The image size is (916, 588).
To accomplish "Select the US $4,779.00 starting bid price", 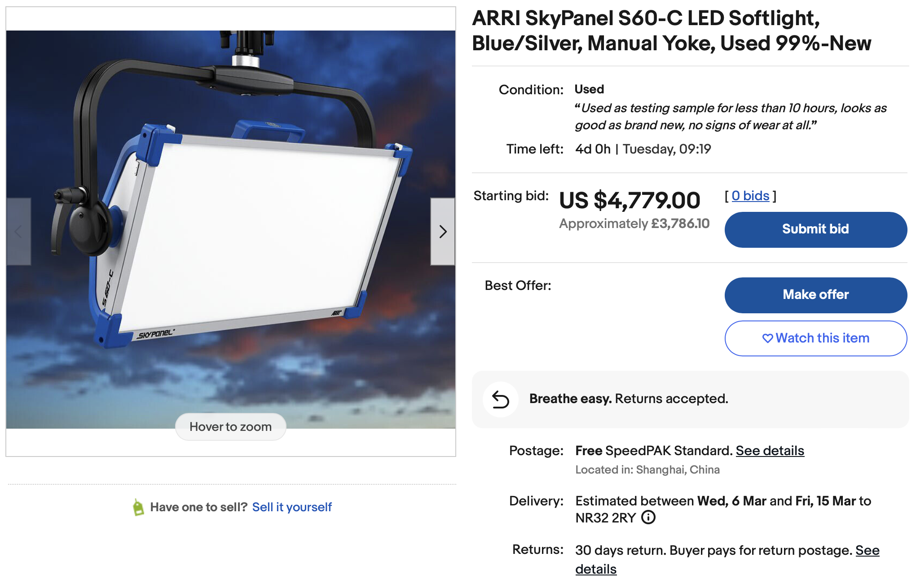I will pyautogui.click(x=630, y=200).
